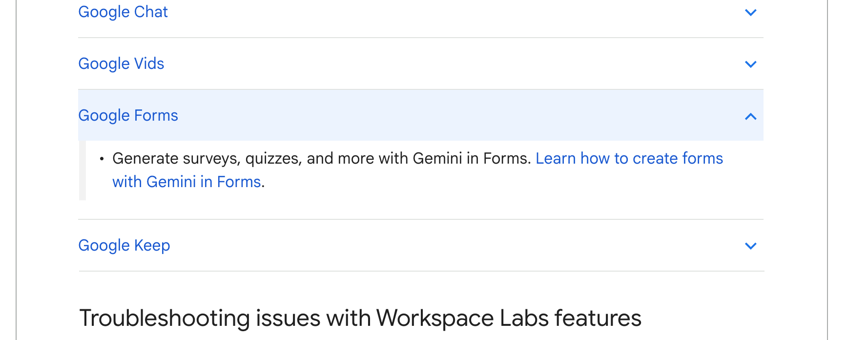This screenshot has width=868, height=340.
Task: Click empty middle area of Google Vids row
Action: 439,64
